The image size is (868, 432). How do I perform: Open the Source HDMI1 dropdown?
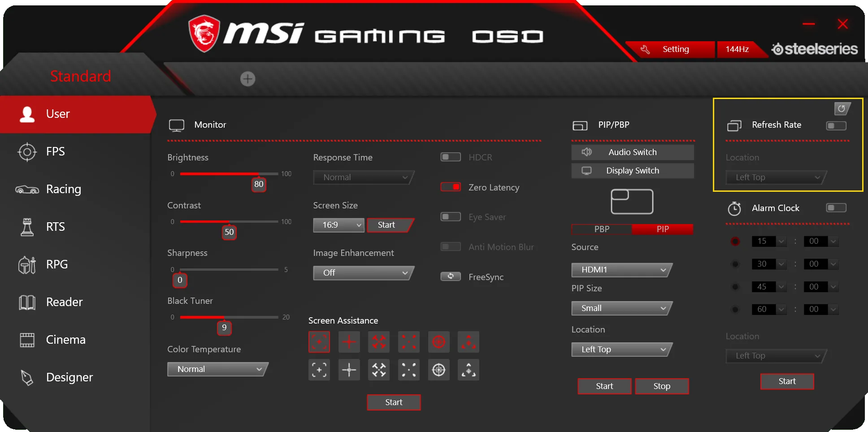[x=622, y=270]
